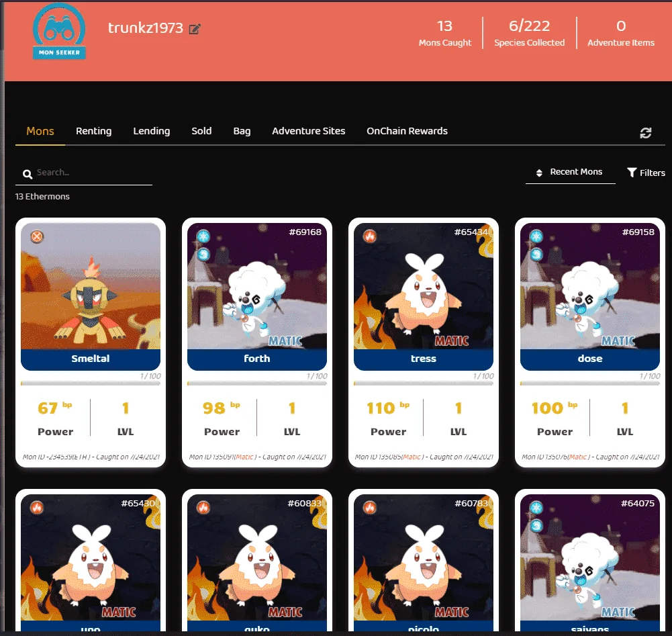The height and width of the screenshot is (636, 672).
Task: Click the water swirl icon on dose card
Action: click(536, 255)
